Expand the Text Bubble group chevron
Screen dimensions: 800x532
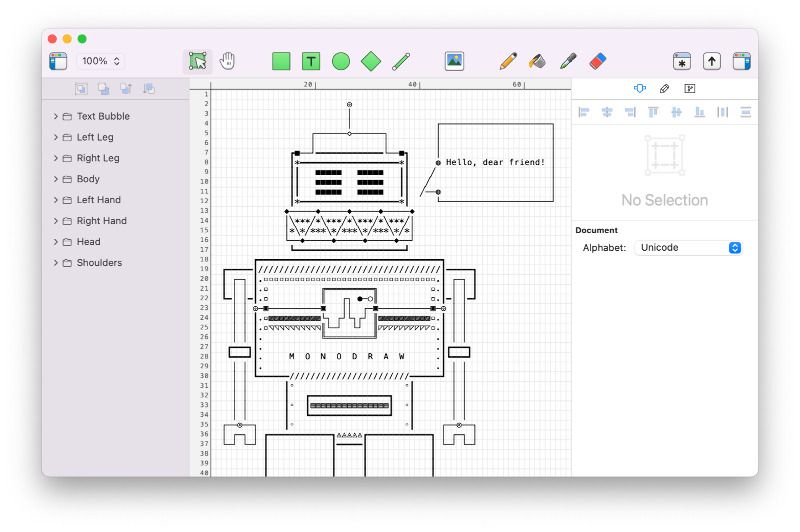click(56, 116)
